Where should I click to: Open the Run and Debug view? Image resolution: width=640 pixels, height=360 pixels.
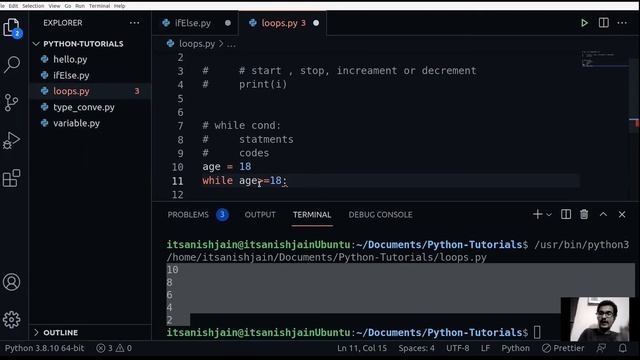click(11, 140)
